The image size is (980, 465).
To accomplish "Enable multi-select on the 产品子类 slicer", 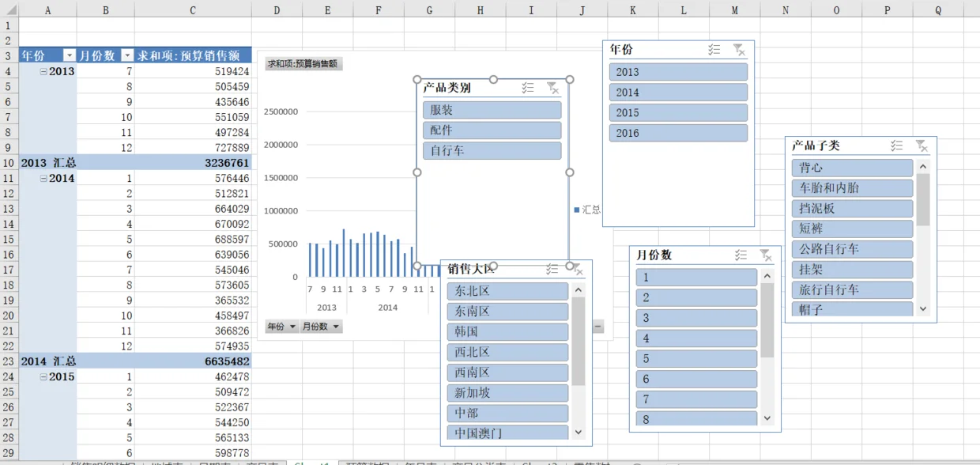I will tap(897, 146).
